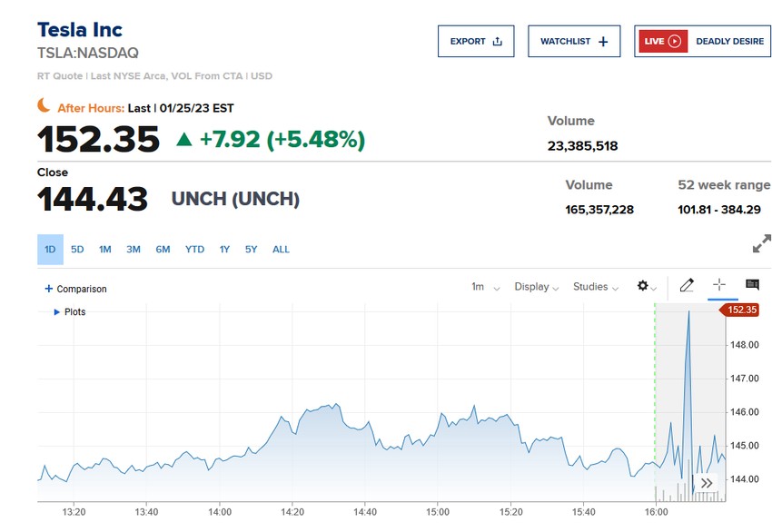The height and width of the screenshot is (532, 772).
Task: Click the live play icon
Action: pyautogui.click(x=674, y=41)
